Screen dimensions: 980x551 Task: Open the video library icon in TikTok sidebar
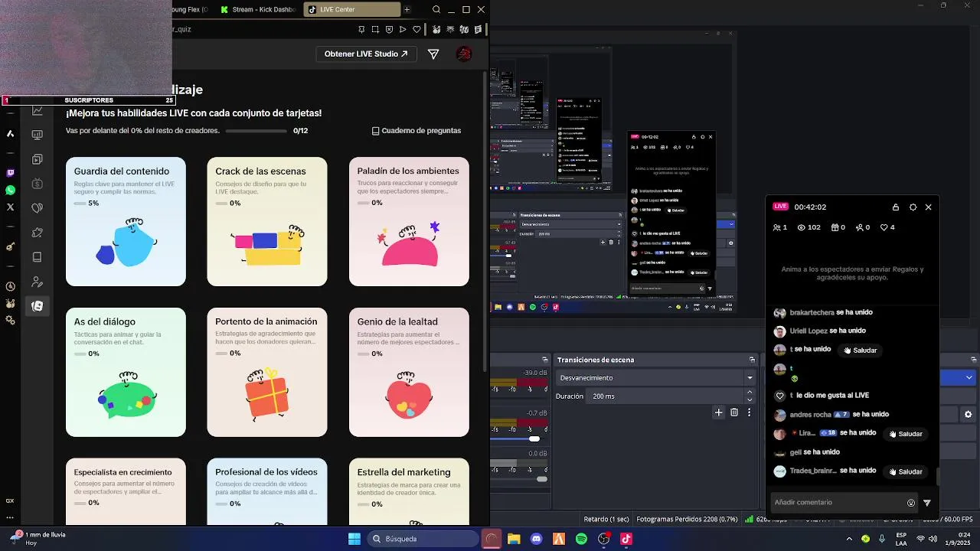pyautogui.click(x=37, y=159)
